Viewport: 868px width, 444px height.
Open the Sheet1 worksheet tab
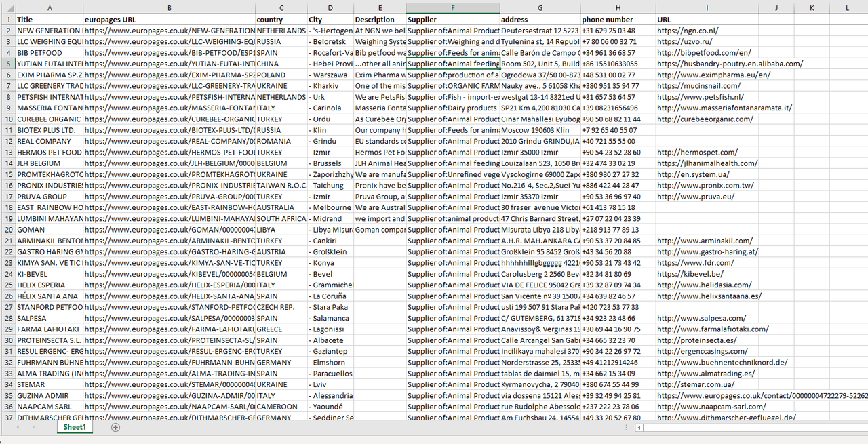click(75, 427)
